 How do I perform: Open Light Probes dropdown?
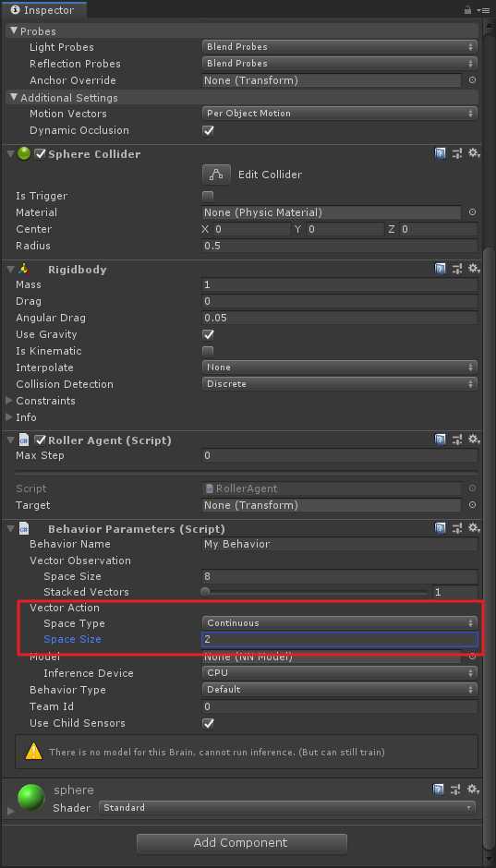pyautogui.click(x=339, y=47)
